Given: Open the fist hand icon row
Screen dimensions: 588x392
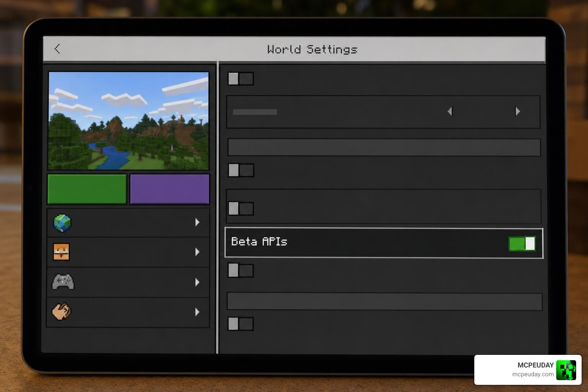Looking at the screenshot, I should [128, 312].
